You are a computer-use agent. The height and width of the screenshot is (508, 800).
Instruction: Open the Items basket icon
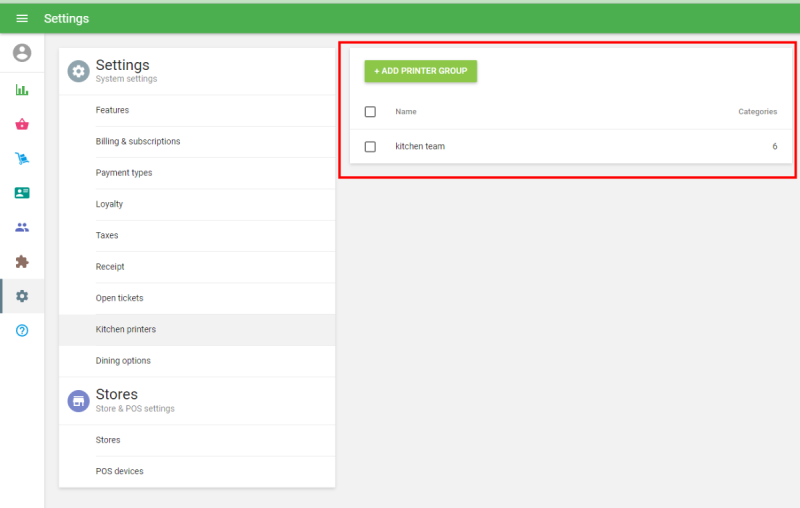[22, 124]
